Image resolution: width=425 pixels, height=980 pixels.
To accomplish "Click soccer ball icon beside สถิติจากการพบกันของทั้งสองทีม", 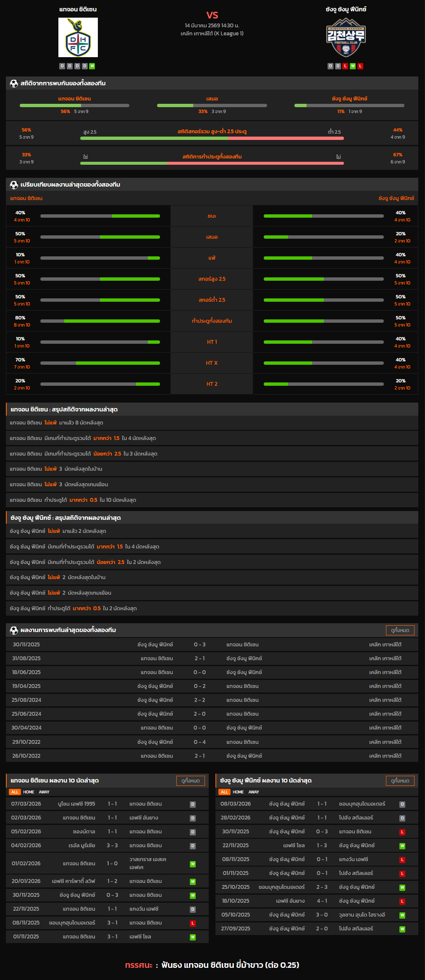I will click(x=14, y=83).
